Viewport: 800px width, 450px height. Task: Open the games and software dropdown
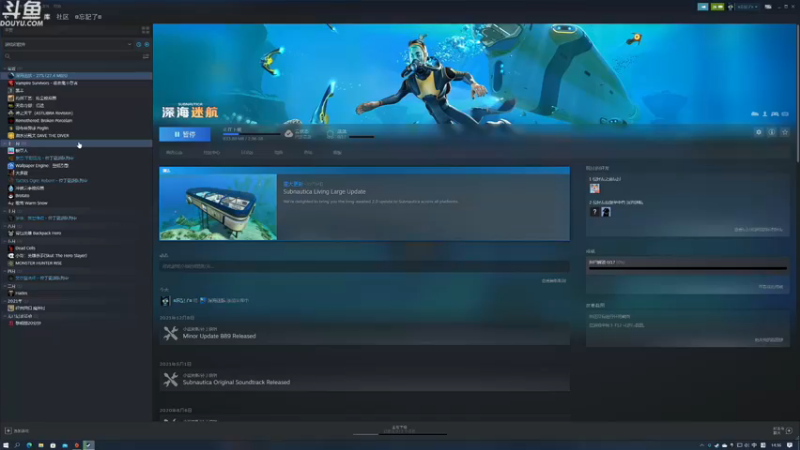click(x=67, y=44)
